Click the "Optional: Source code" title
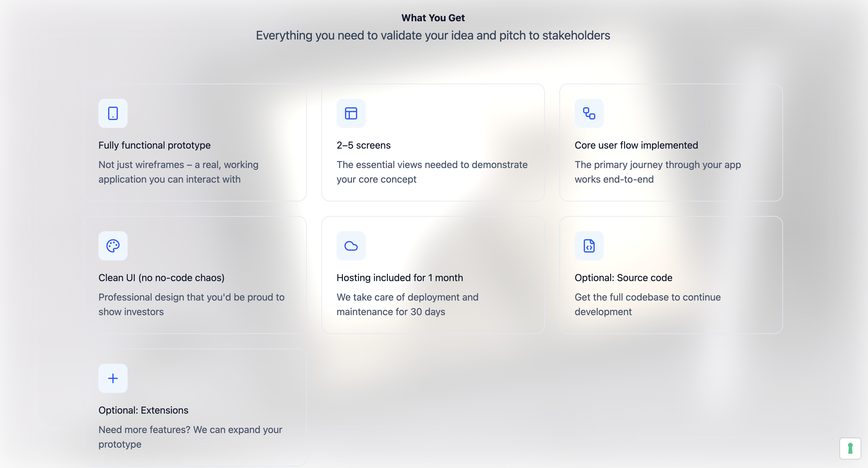Image resolution: width=868 pixels, height=468 pixels. click(624, 277)
